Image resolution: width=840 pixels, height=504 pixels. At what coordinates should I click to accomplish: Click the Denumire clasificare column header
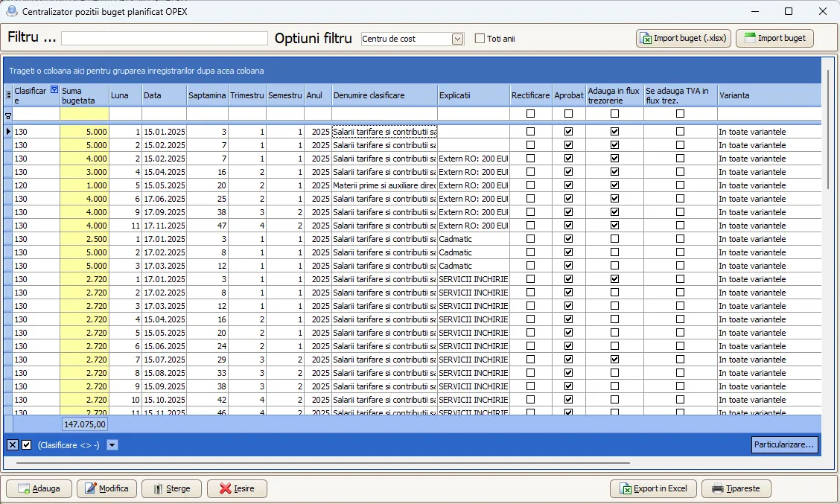tap(385, 95)
